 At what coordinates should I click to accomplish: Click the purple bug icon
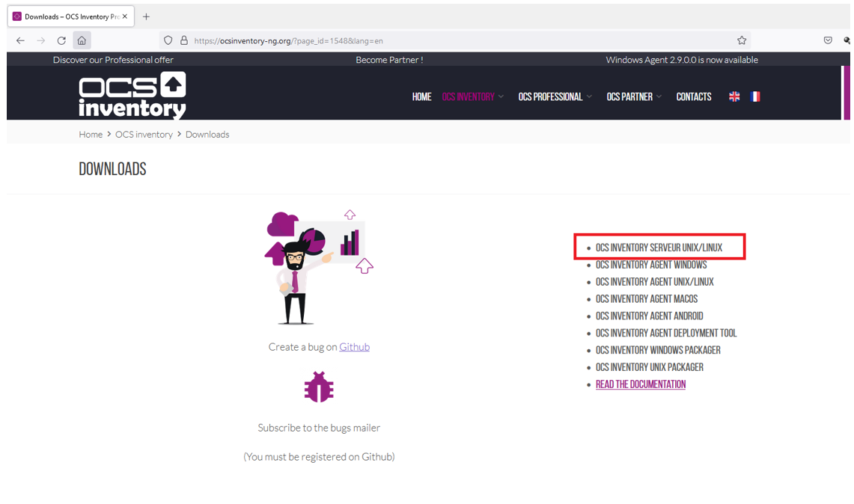tap(319, 387)
